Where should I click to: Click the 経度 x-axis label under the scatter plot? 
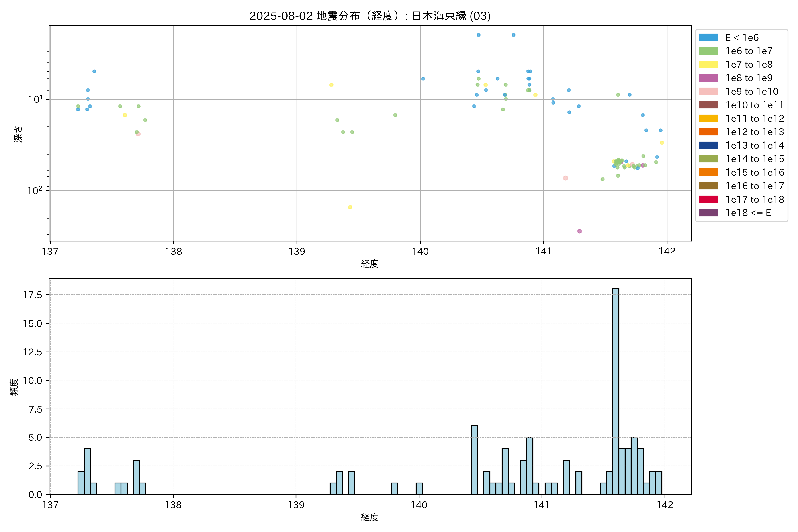click(370, 264)
